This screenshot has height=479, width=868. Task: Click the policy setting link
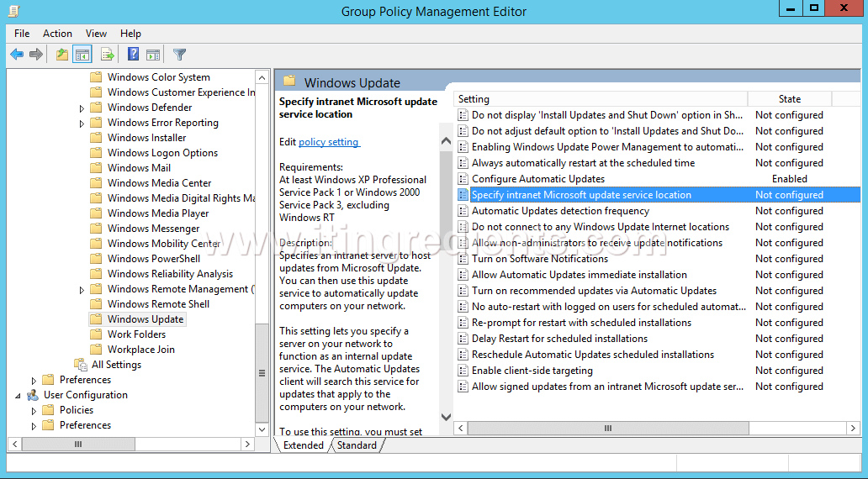[x=329, y=142]
